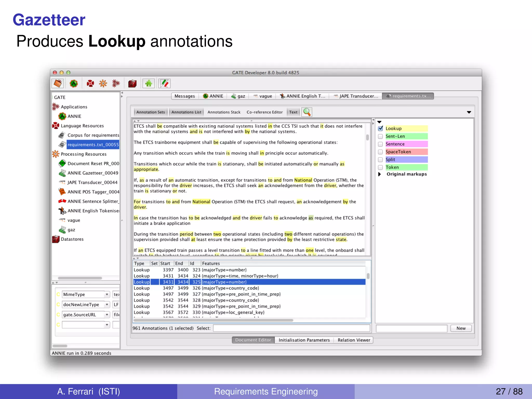Screen dimensions: 532x399
Task: Open the docNewLineType feature dropdown
Action: coord(107,304)
